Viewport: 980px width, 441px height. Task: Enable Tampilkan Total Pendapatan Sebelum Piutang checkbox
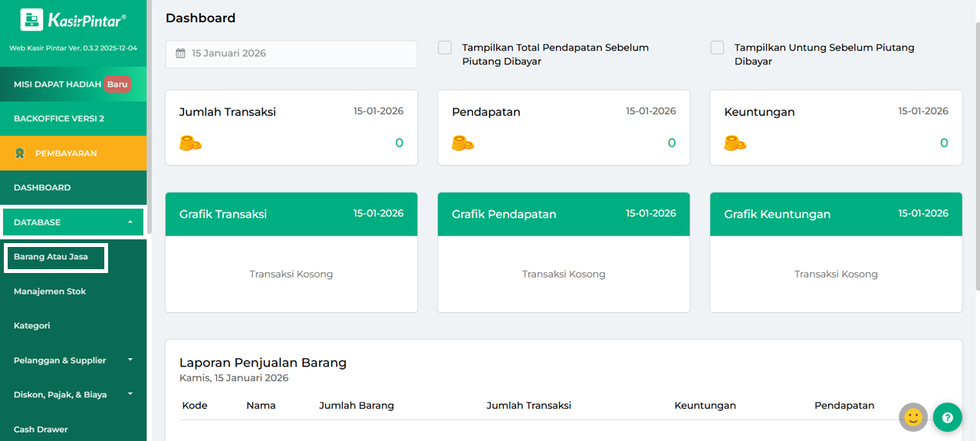coord(445,48)
